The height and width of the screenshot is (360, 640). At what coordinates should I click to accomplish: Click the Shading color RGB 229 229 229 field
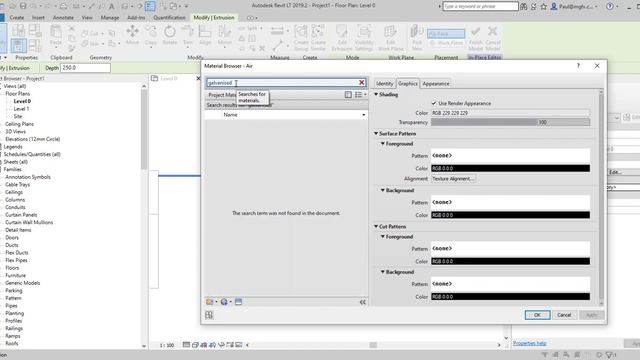pos(510,113)
